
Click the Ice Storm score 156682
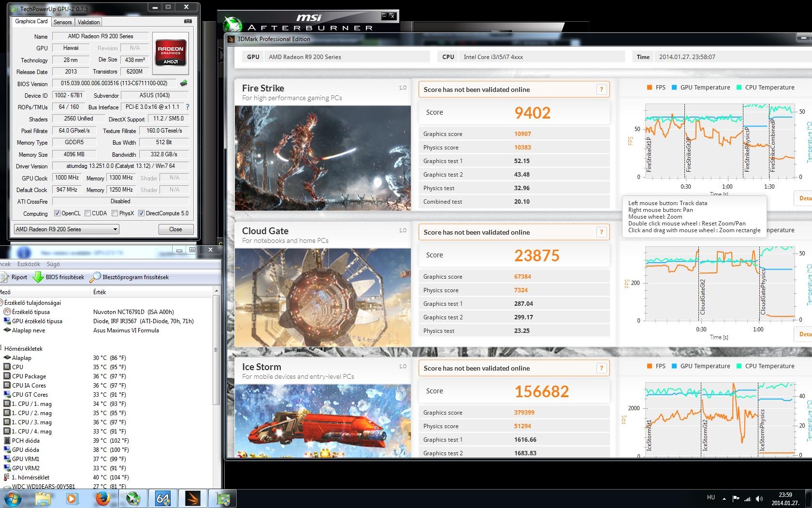coord(541,391)
